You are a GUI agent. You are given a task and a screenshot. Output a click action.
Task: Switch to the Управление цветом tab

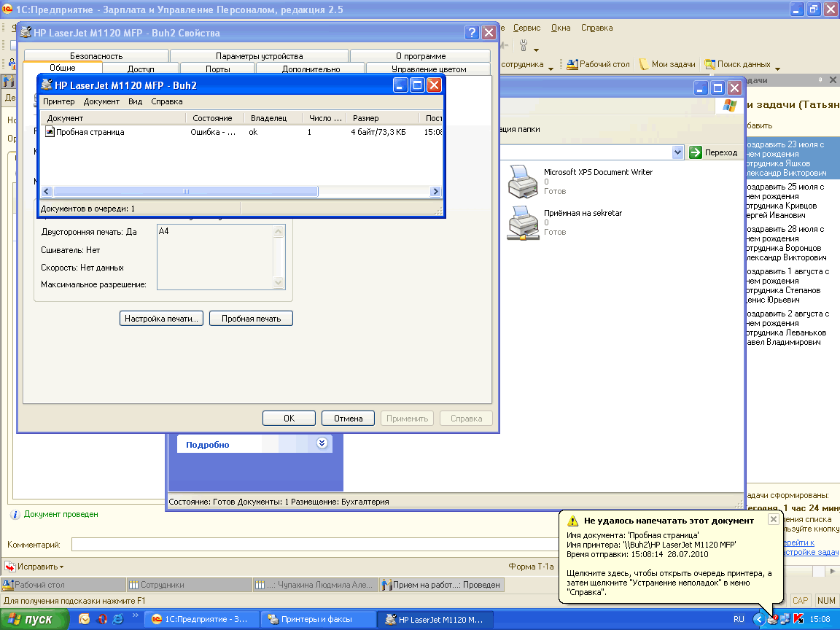click(429, 69)
